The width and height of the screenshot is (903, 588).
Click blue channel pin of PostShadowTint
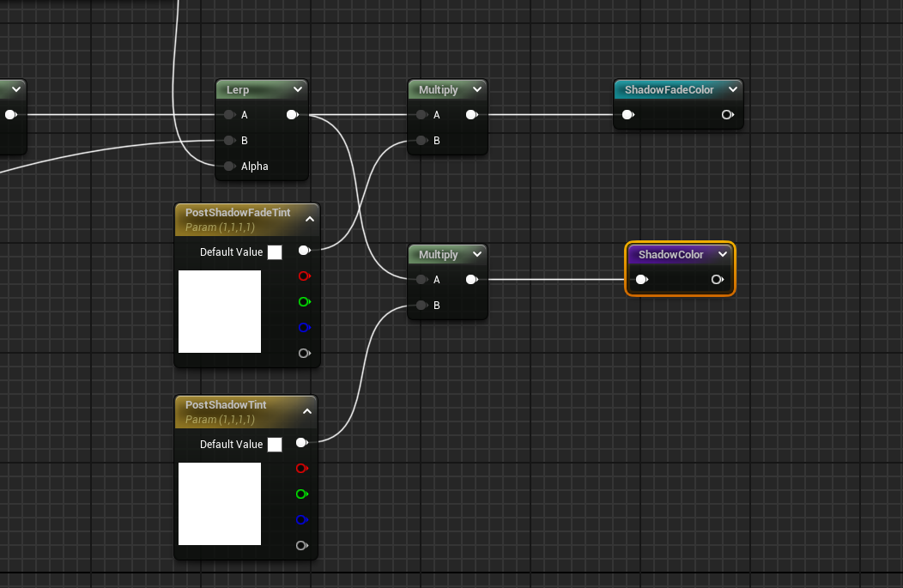pyautogui.click(x=301, y=520)
